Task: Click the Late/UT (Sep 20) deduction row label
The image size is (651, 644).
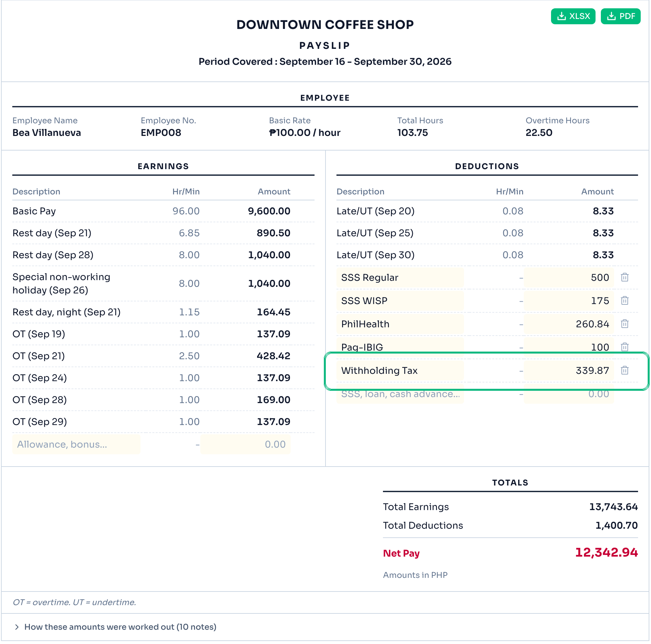Action: click(375, 211)
